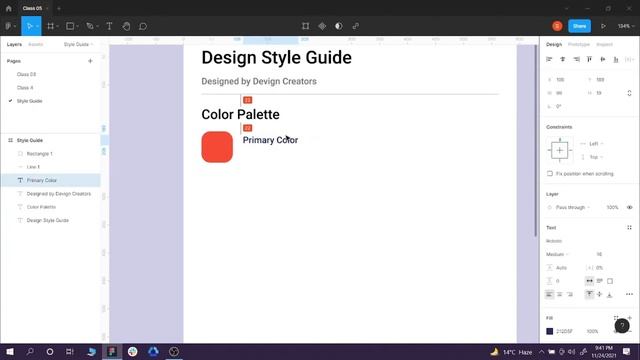Select the Move tool
640x360 pixels.
click(29, 26)
